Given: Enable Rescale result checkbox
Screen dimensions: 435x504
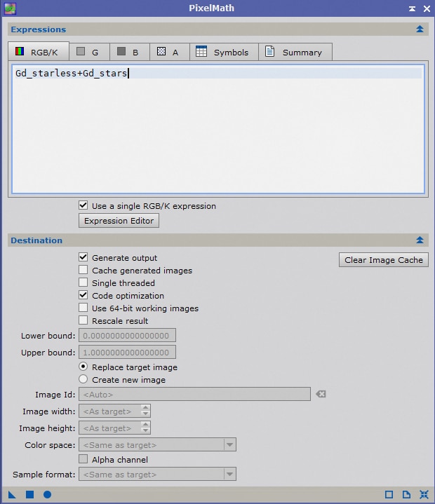Looking at the screenshot, I should (83, 320).
